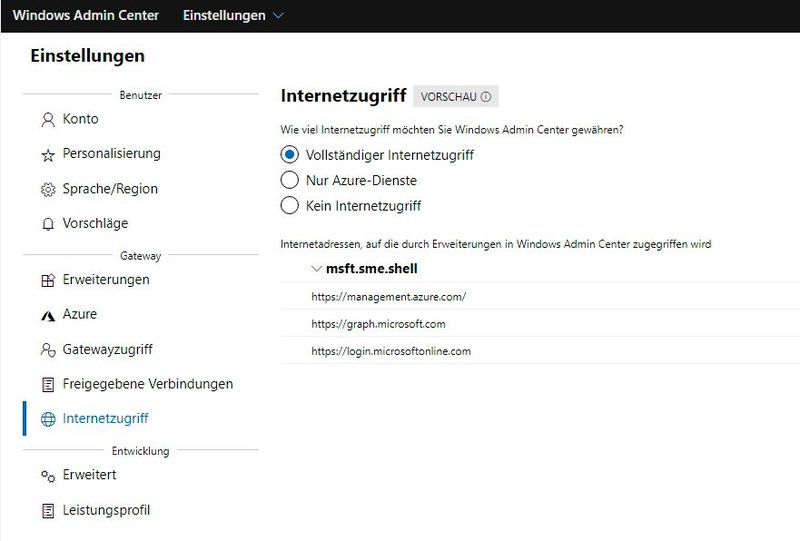800x541 pixels.
Task: Click the https://graph.microsoft.com row
Action: click(x=540, y=324)
